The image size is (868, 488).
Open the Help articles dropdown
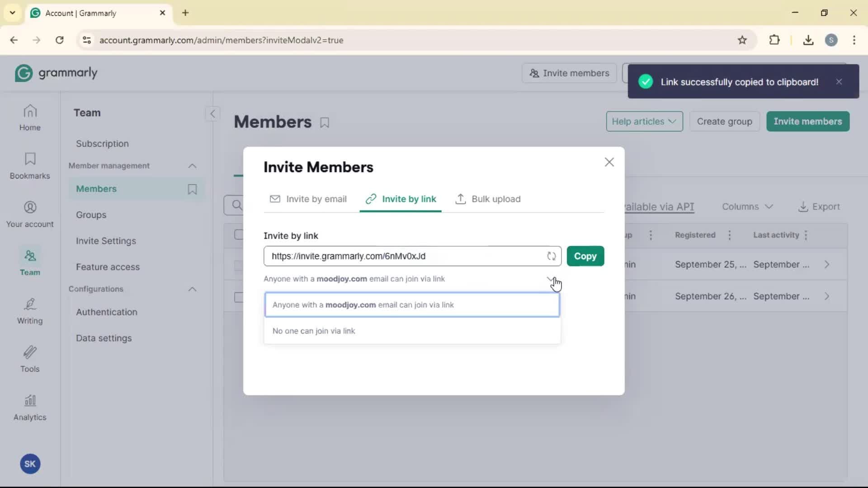(644, 122)
